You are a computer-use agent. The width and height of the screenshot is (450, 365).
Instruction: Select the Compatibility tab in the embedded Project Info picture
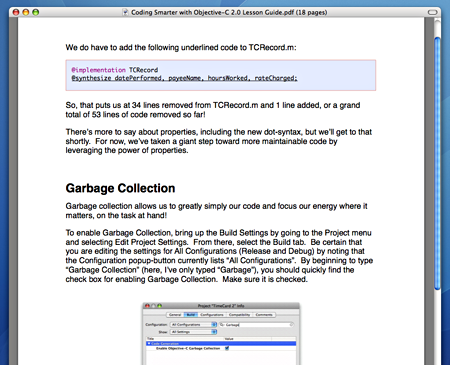[x=239, y=315]
